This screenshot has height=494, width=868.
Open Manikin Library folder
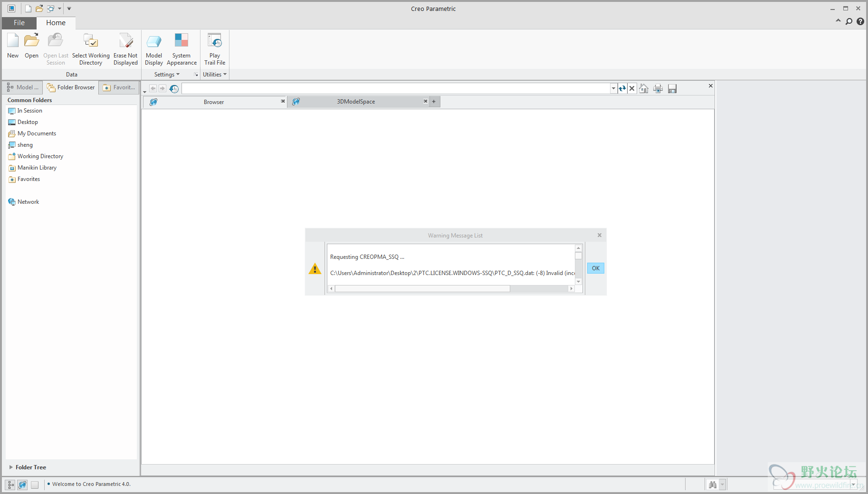pos(32,168)
